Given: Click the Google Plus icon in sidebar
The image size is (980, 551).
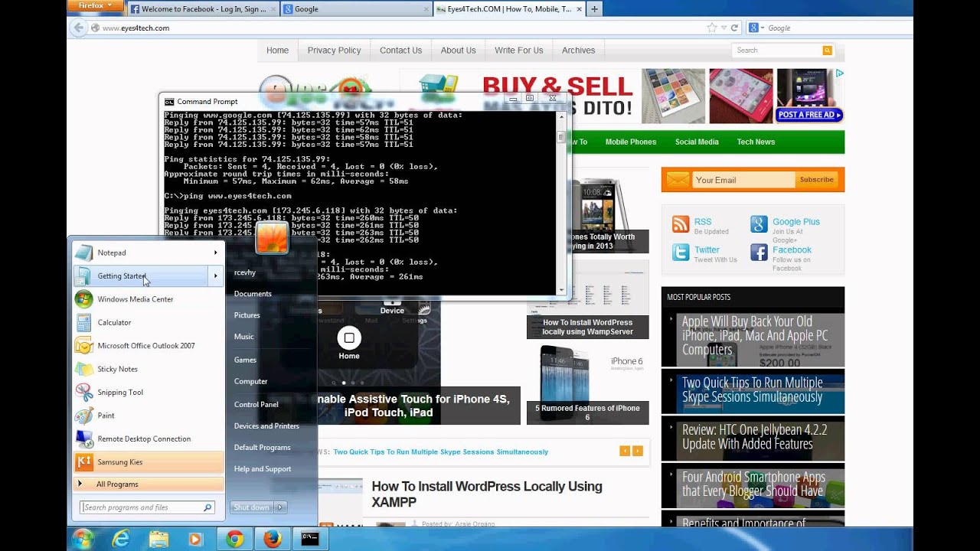Looking at the screenshot, I should pos(759,224).
